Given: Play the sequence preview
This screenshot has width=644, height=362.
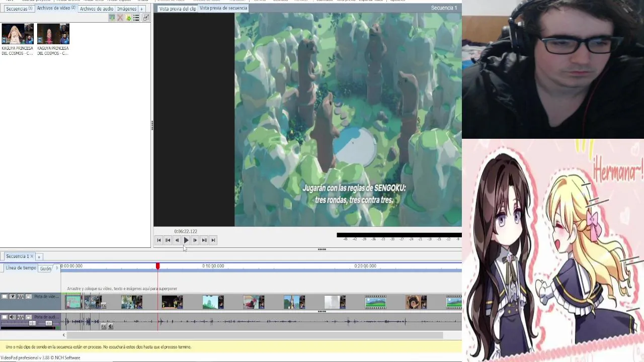Looking at the screenshot, I should [x=186, y=240].
